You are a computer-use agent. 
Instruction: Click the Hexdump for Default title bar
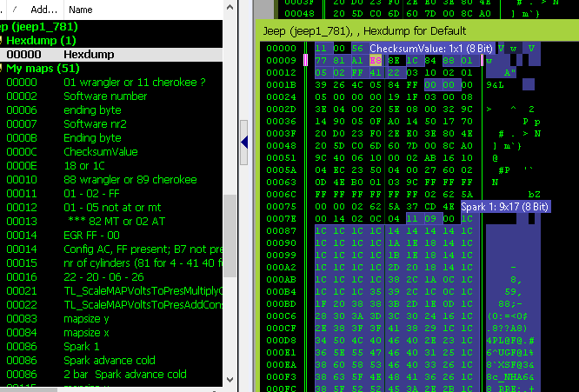coord(417,30)
